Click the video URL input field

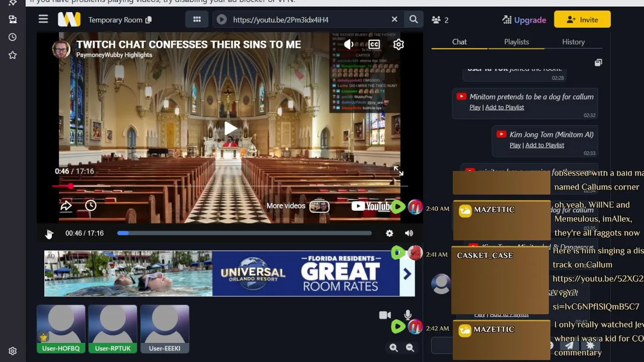click(308, 20)
